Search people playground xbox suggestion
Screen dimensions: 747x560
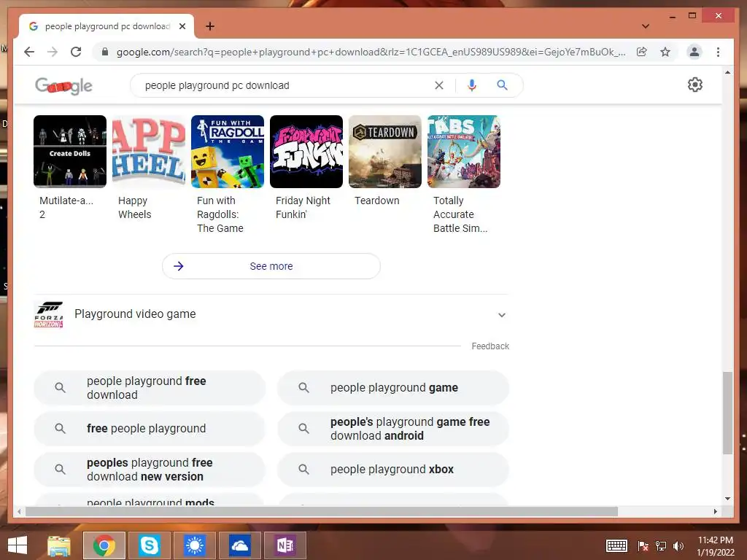393,470
